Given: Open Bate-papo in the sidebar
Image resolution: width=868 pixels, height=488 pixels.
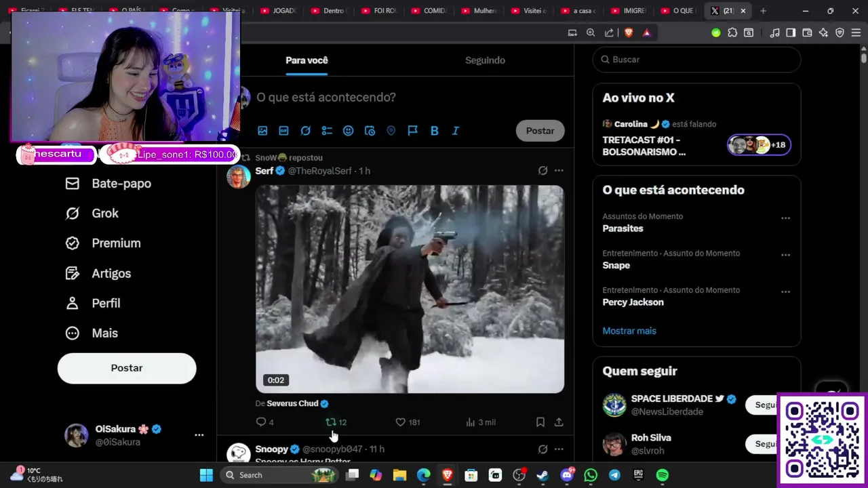Looking at the screenshot, I should pos(108,184).
